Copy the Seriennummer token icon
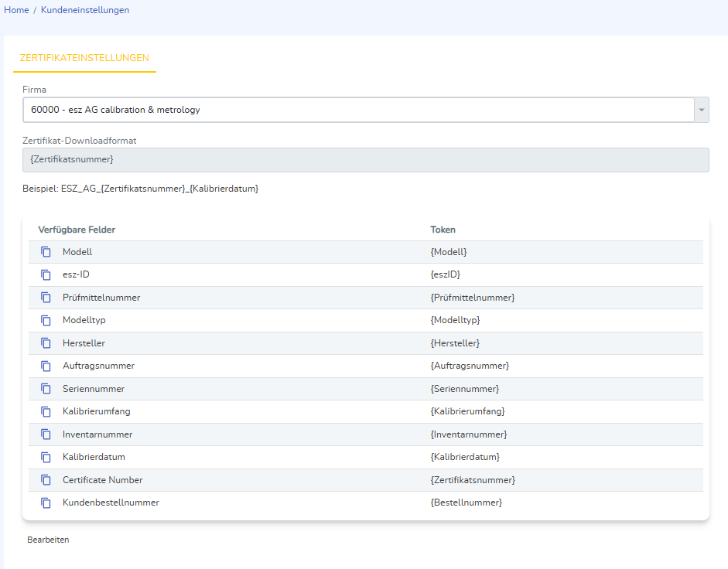 (46, 388)
